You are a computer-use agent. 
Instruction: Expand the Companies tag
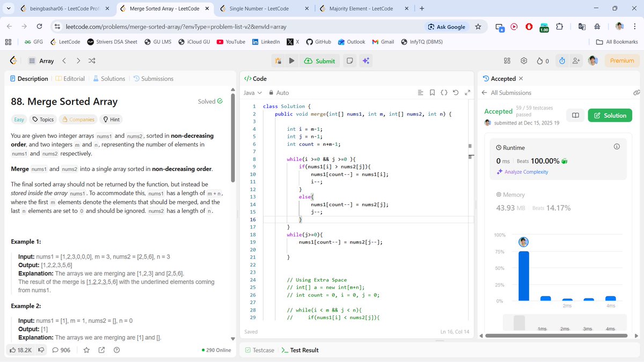point(78,120)
